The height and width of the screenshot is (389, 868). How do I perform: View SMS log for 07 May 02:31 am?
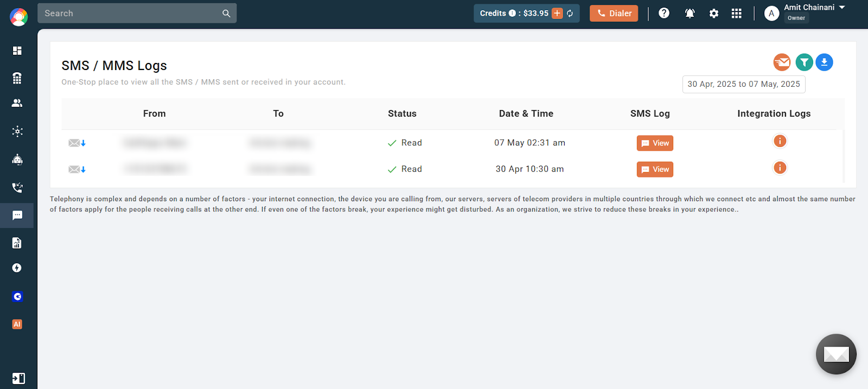point(655,143)
